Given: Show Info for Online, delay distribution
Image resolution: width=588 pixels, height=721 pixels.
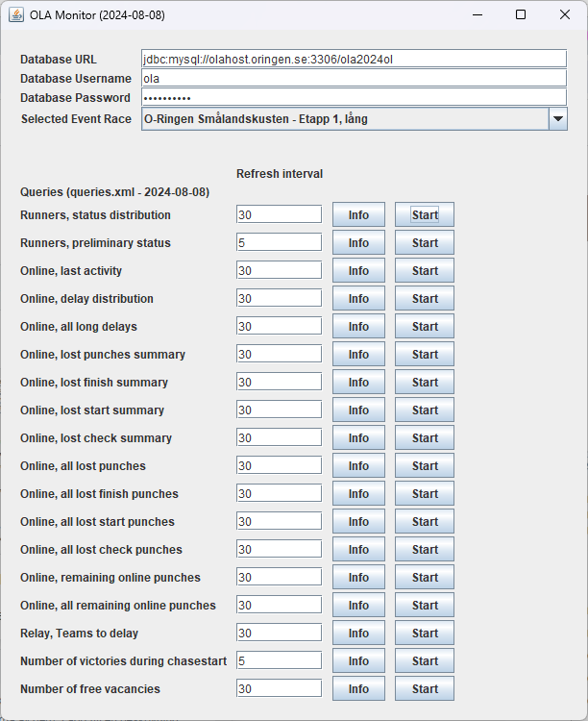Looking at the screenshot, I should (x=358, y=298).
